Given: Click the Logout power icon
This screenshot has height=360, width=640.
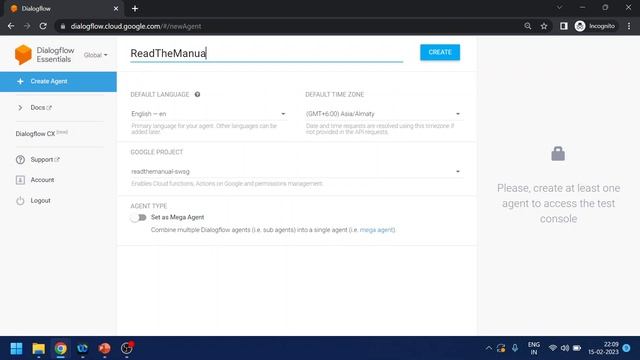Looking at the screenshot, I should click(x=20, y=201).
